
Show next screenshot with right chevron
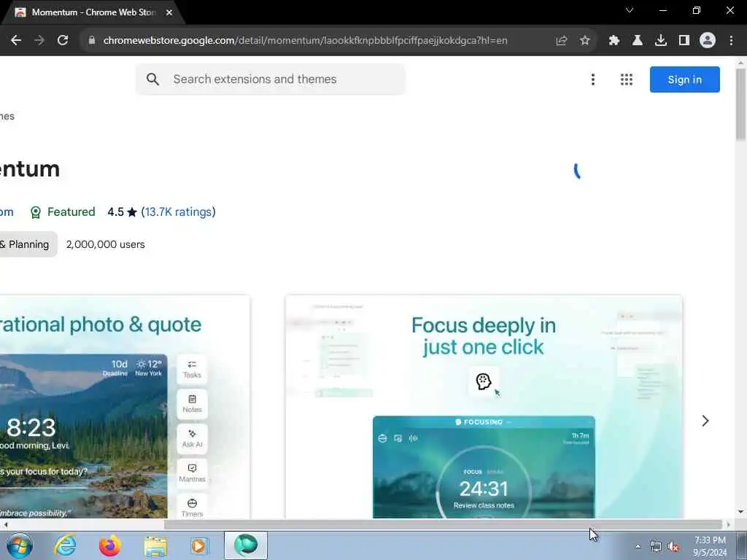pos(705,421)
